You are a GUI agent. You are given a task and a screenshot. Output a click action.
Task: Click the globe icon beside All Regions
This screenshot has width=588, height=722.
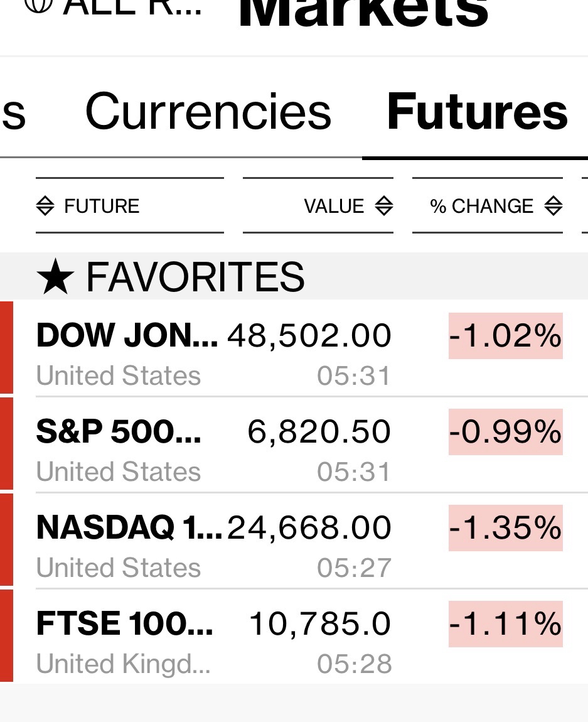tap(38, 5)
